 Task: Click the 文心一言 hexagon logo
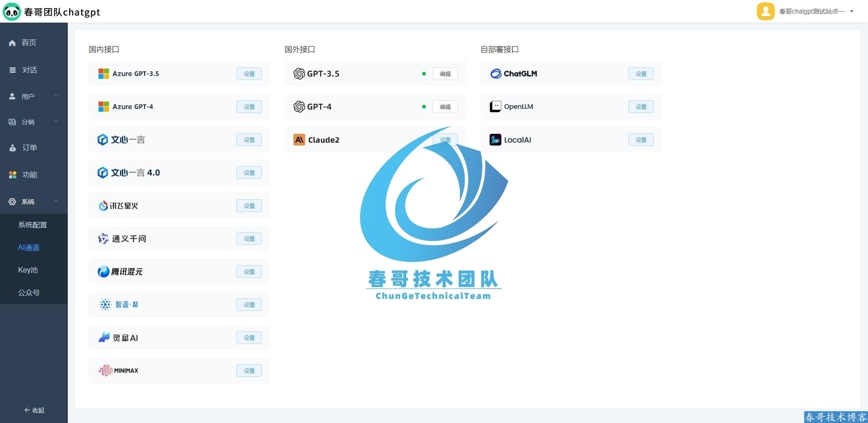point(103,140)
